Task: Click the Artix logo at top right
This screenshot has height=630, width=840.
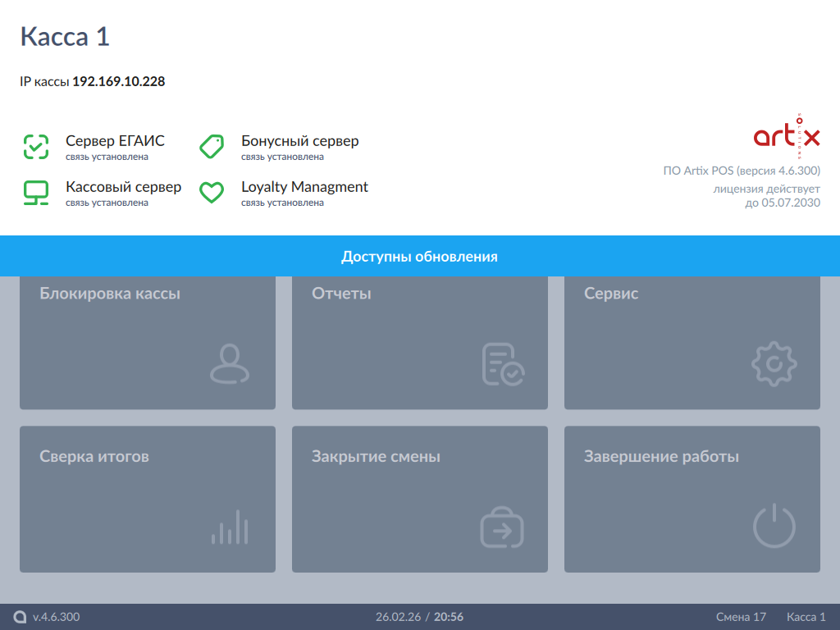Action: (787, 136)
